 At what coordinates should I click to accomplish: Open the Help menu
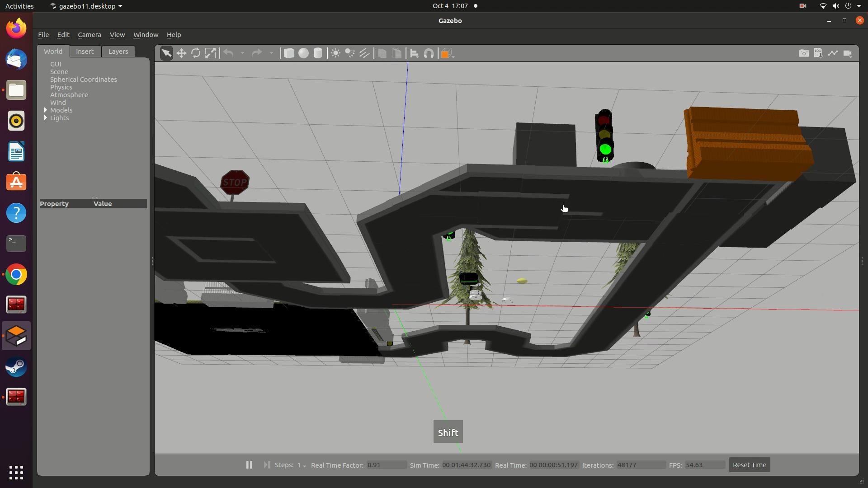point(174,35)
